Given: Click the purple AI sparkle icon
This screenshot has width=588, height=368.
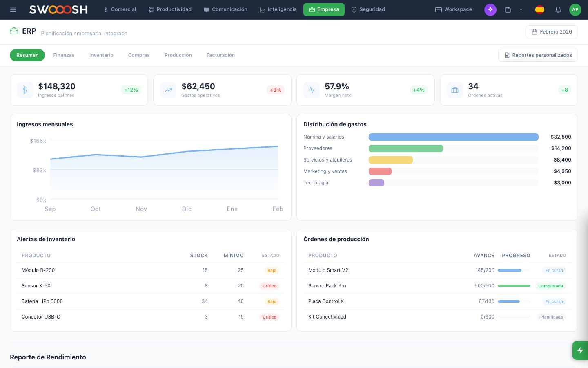Looking at the screenshot, I should (490, 9).
